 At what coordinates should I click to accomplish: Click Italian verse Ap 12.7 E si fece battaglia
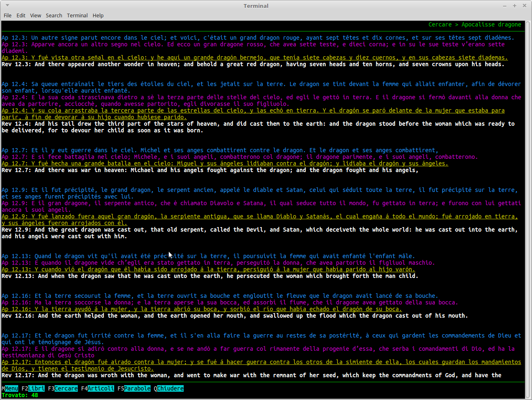click(x=240, y=157)
